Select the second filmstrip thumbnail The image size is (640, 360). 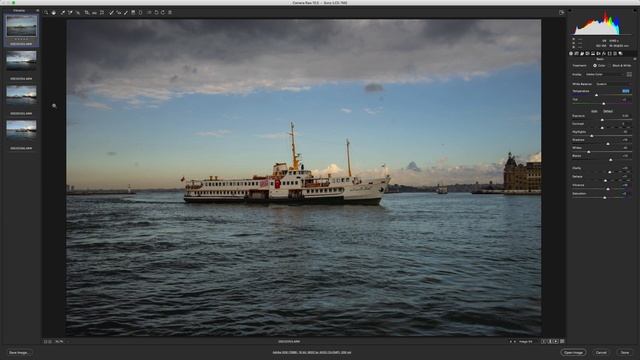[x=21, y=60]
